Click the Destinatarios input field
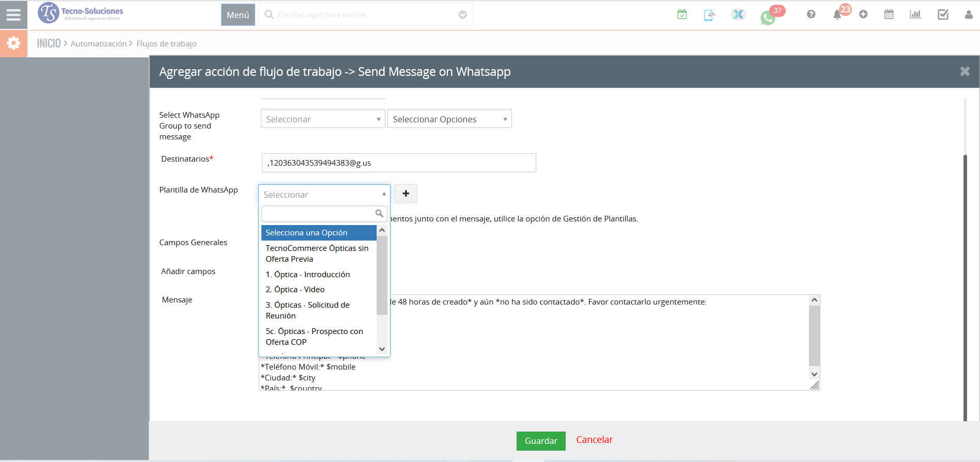 click(399, 163)
